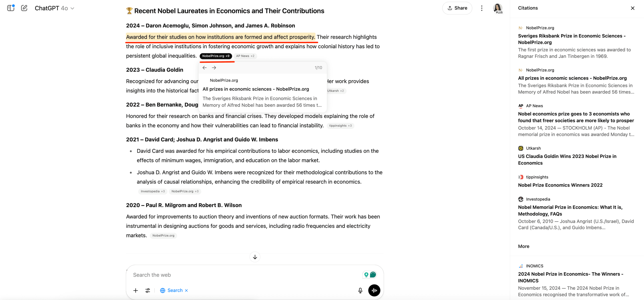The width and height of the screenshot is (644, 300).
Task: Click the first NobelPrize.org source favicon
Action: (x=520, y=28)
